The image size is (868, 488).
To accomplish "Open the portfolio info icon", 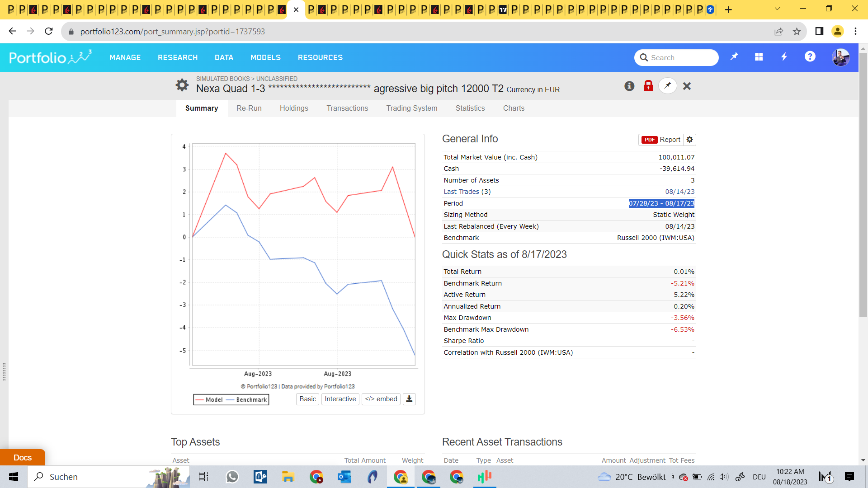I will 629,86.
